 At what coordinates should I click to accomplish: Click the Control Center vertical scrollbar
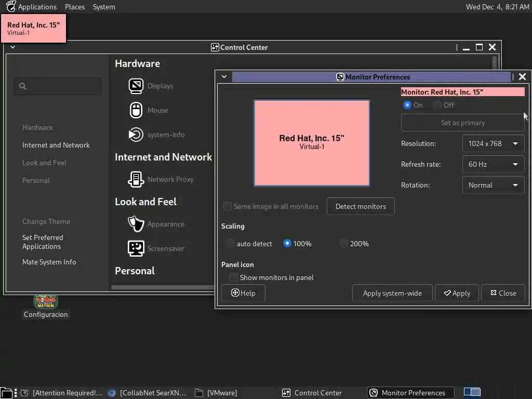coord(495,63)
